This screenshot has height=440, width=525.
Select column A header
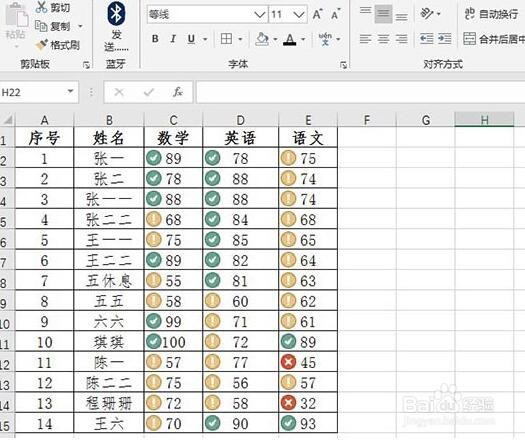pyautogui.click(x=44, y=120)
